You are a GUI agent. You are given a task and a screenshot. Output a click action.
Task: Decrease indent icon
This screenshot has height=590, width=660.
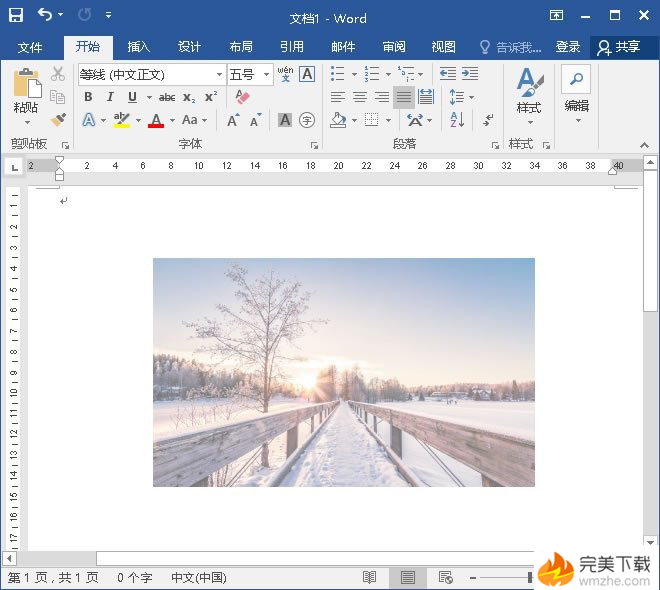point(447,74)
